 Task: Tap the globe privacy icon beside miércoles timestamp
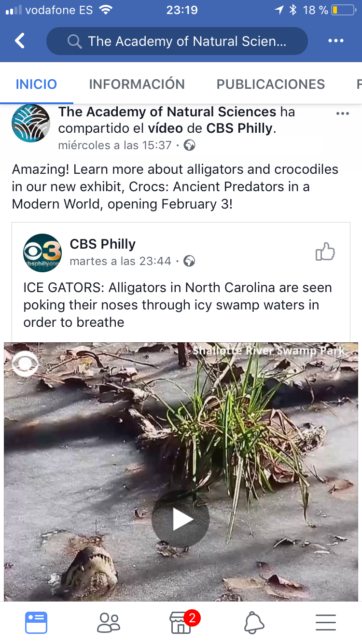click(190, 145)
